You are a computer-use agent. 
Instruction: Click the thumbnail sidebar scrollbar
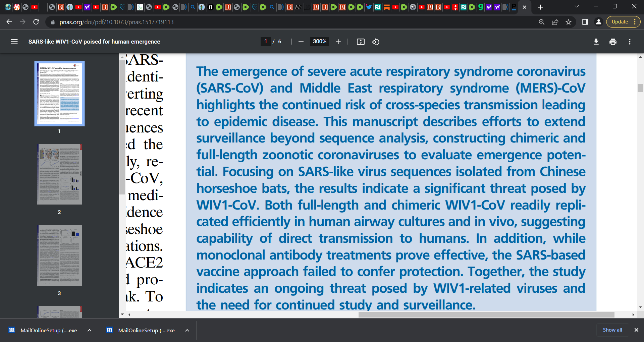pos(122,127)
